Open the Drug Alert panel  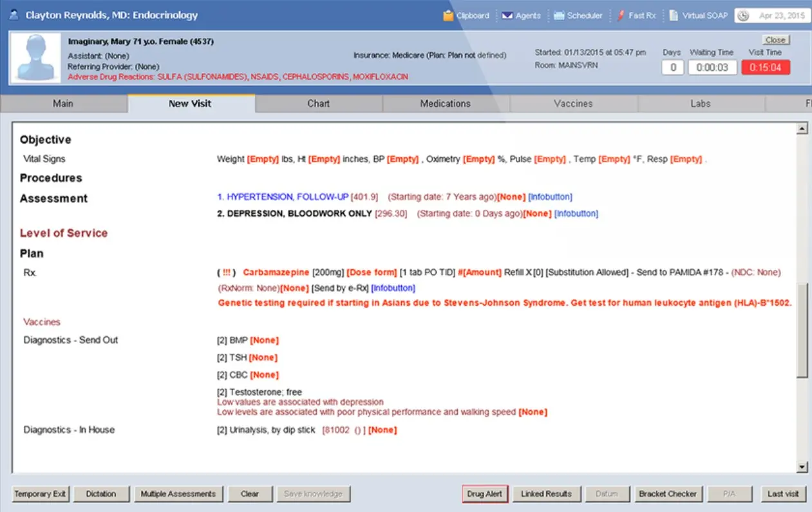click(484, 494)
